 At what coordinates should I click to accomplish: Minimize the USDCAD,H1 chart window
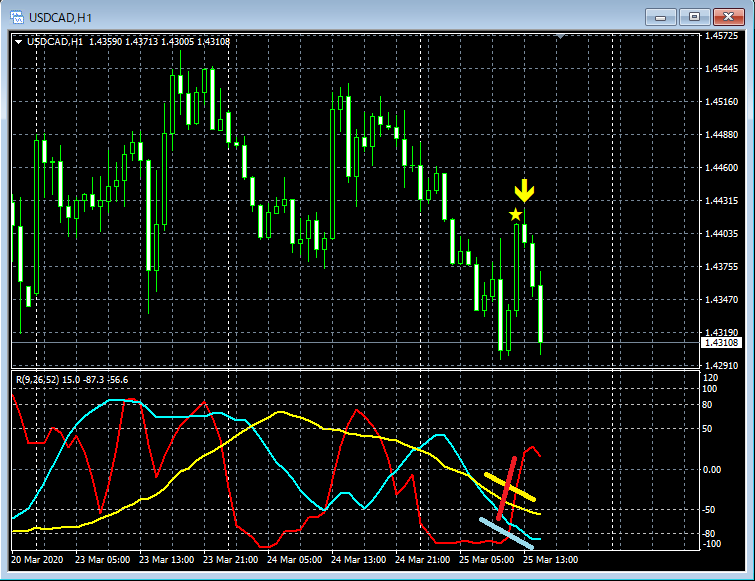(x=661, y=18)
